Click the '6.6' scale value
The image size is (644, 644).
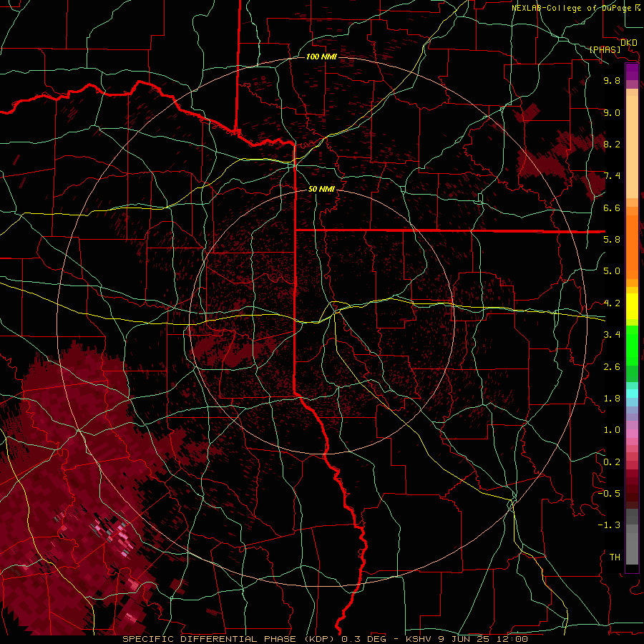coord(612,208)
